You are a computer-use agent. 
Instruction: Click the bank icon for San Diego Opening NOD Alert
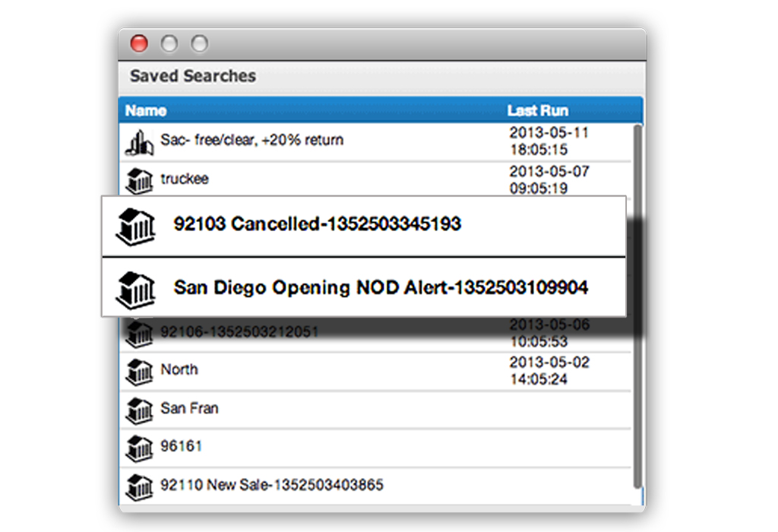[x=135, y=289]
